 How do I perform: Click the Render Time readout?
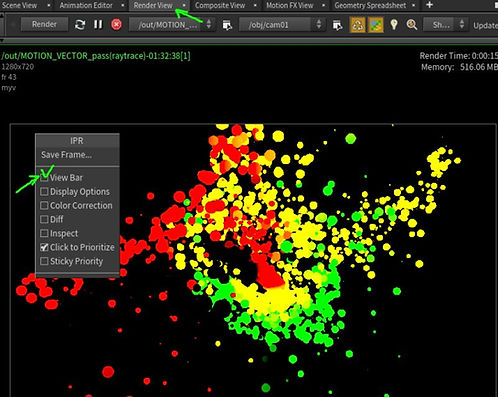(x=458, y=56)
